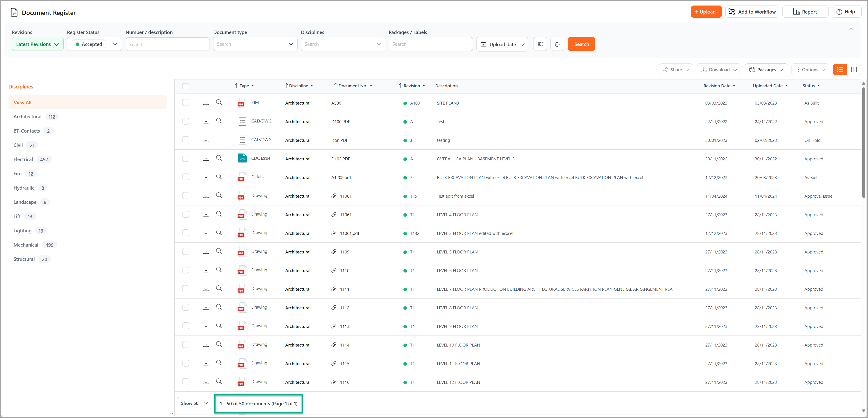Viewport: 868px width, 418px height.
Task: Click the PDF icon of document 1112
Action: click(x=242, y=307)
